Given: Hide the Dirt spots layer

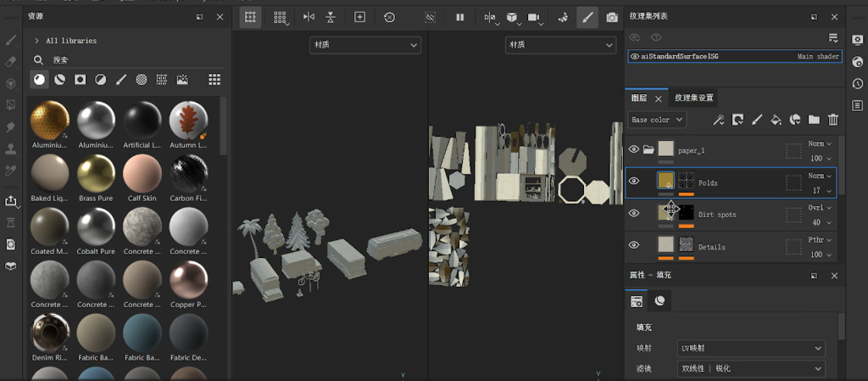Looking at the screenshot, I should click(x=634, y=213).
